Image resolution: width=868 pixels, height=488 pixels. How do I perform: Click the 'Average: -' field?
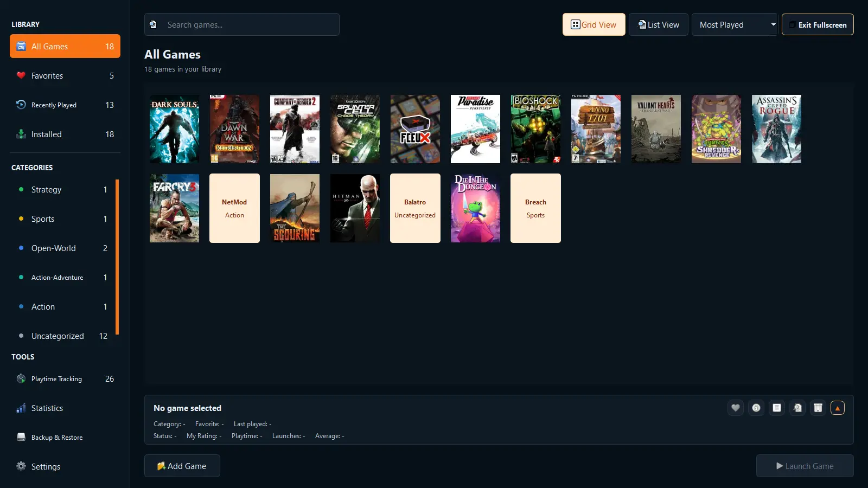coord(329,436)
